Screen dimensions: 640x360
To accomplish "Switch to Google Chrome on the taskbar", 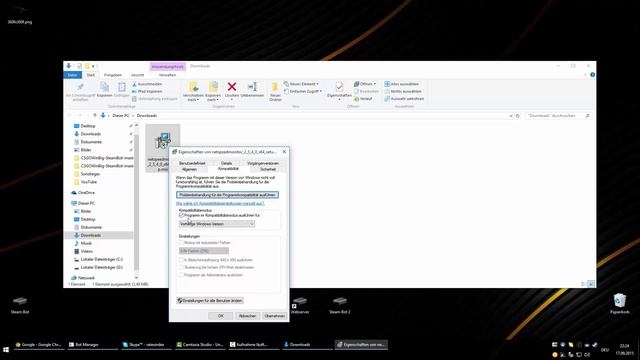I will click(x=38, y=345).
